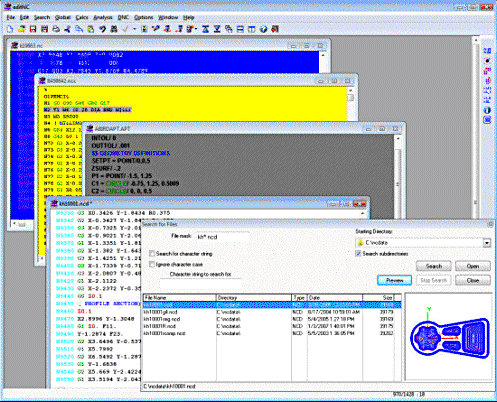Screen dimensions: 497x402
Task: Click the ABRDAPT.APT window title bar
Action: (245, 129)
